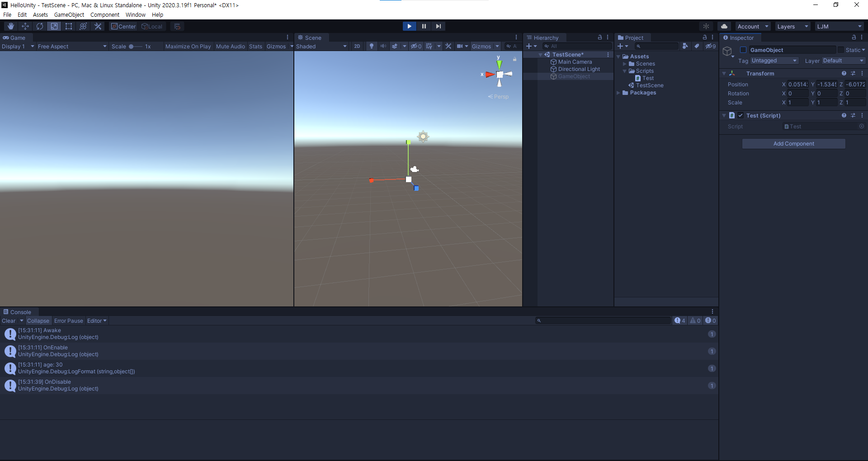Toggle hidden objects visibility in Scene
Image resolution: width=868 pixels, height=461 pixels.
416,46
